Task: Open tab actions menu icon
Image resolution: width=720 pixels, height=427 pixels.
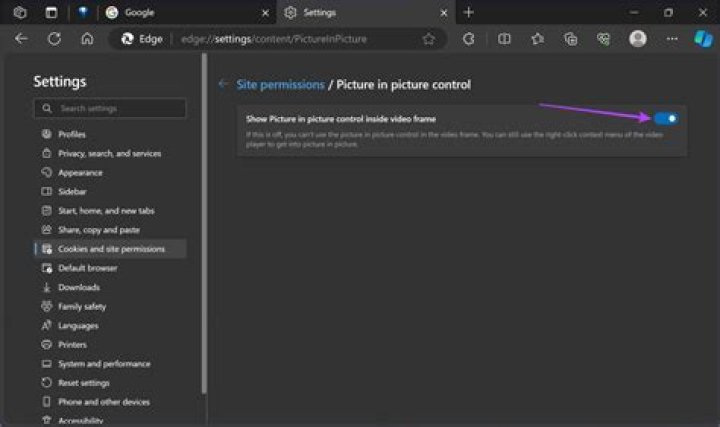Action: pos(51,12)
